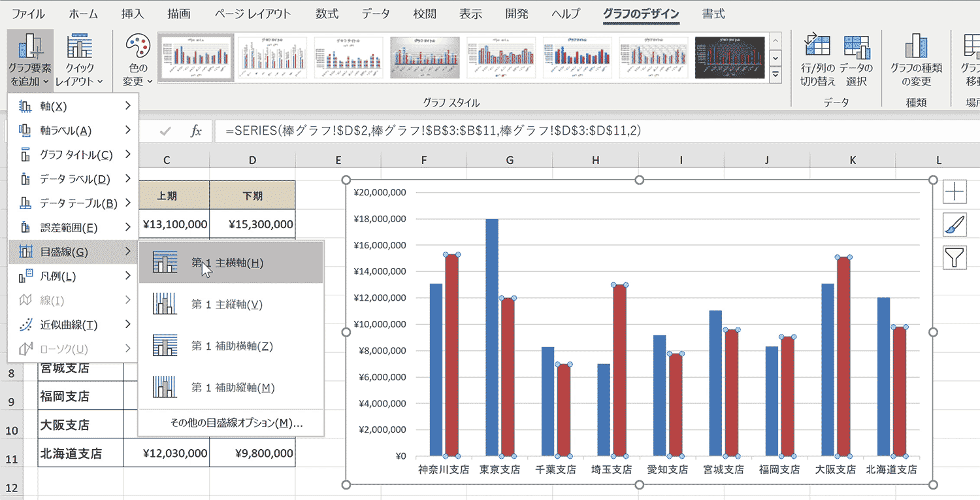Open the 軸(X) submenu
This screenshot has height=500, width=980.
coord(73,106)
